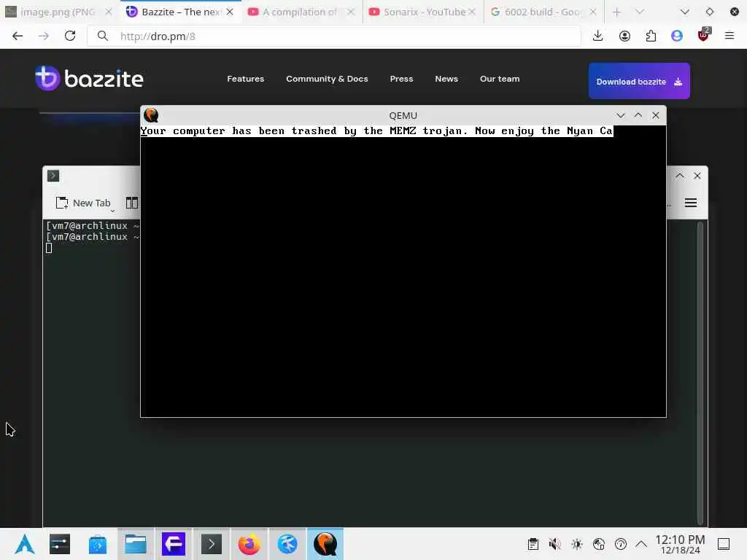This screenshot has height=560, width=747.
Task: Close the image.png tab
Action: coord(109,12)
